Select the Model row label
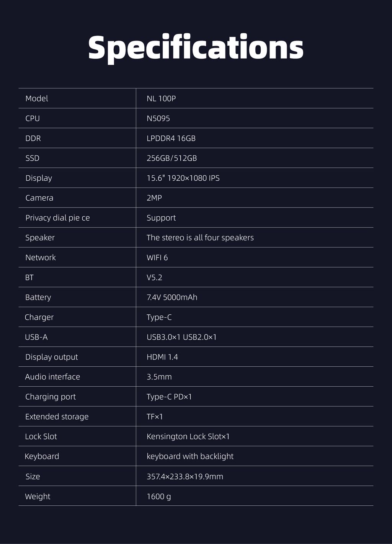 37,98
